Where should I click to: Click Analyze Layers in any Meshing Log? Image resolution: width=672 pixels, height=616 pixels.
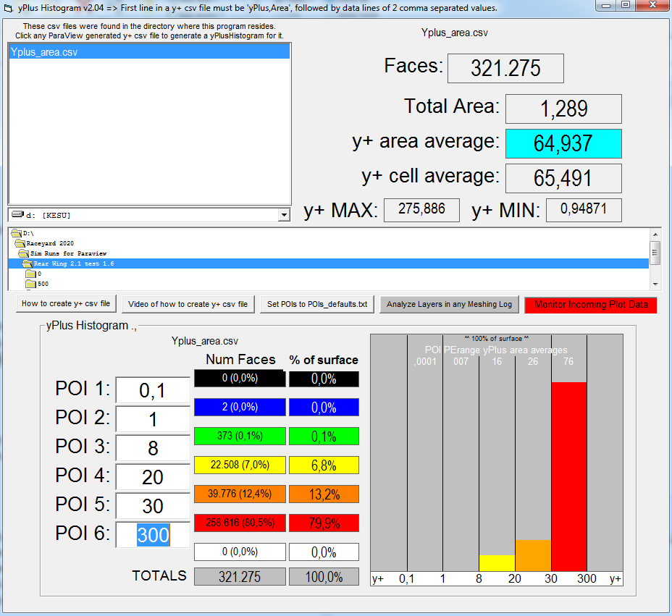click(449, 304)
